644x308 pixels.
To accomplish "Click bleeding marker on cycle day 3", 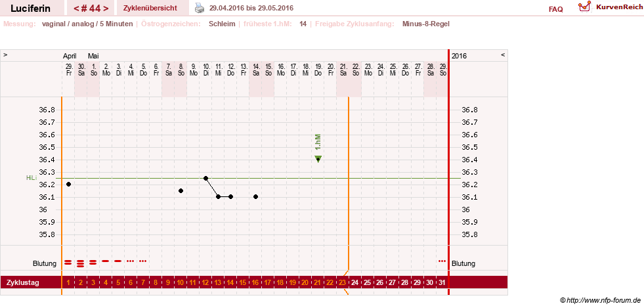I will click(93, 262).
